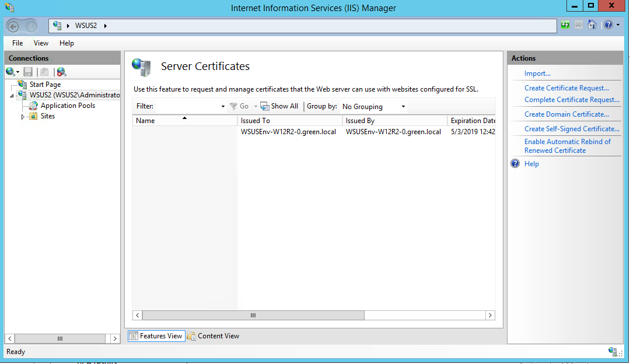Select the WSUS2 (WSUS2\Administrator) tree node
The height and width of the screenshot is (364, 630).
(x=74, y=95)
